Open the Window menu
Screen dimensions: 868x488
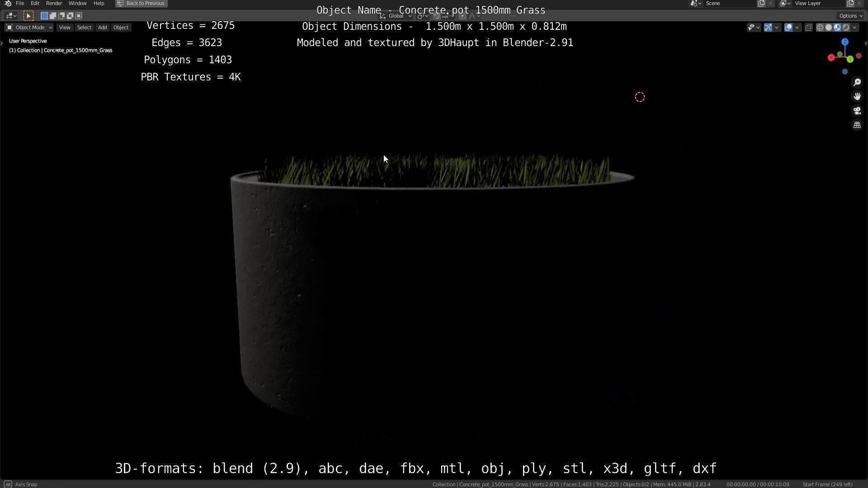(77, 3)
